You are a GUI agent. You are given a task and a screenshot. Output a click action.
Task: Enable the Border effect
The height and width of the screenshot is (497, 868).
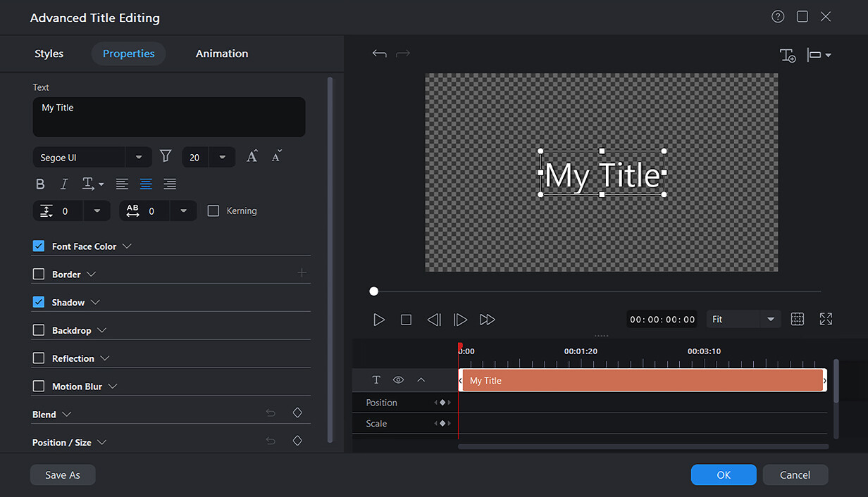click(38, 274)
